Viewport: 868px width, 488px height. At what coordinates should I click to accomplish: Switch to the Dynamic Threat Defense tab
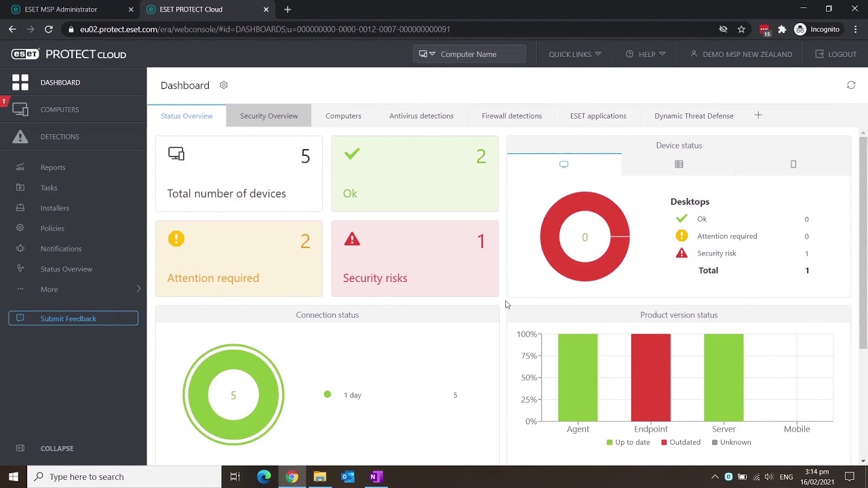click(694, 116)
